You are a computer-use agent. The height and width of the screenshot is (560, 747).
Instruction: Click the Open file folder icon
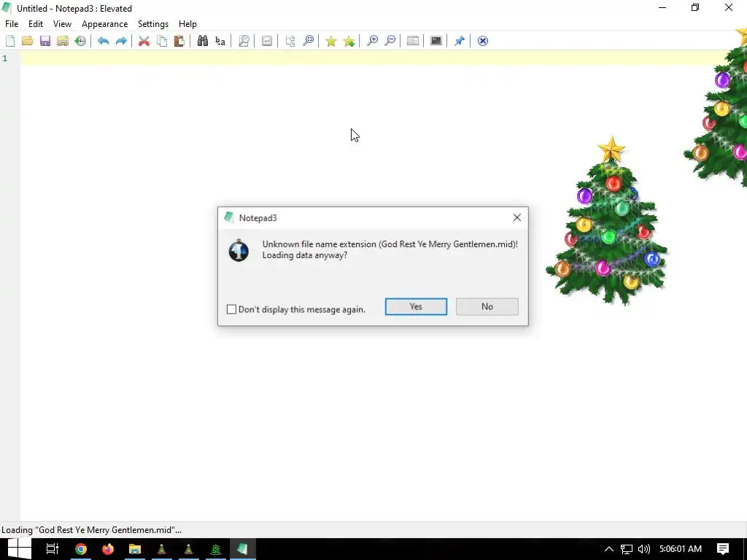click(x=28, y=41)
